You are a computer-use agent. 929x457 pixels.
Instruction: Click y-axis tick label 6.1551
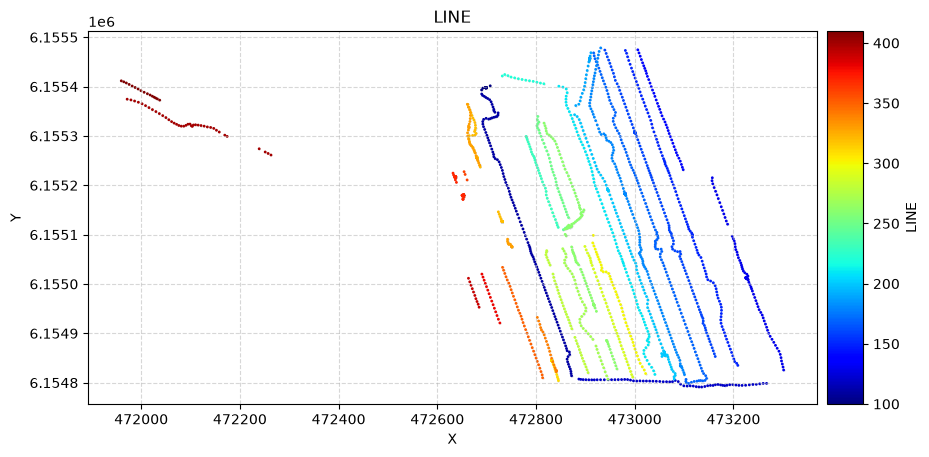tap(53, 235)
